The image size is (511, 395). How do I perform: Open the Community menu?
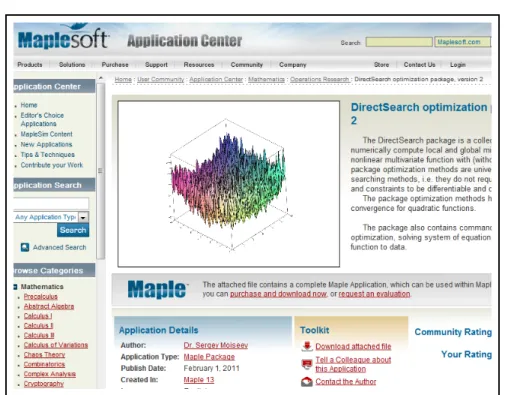click(x=247, y=65)
